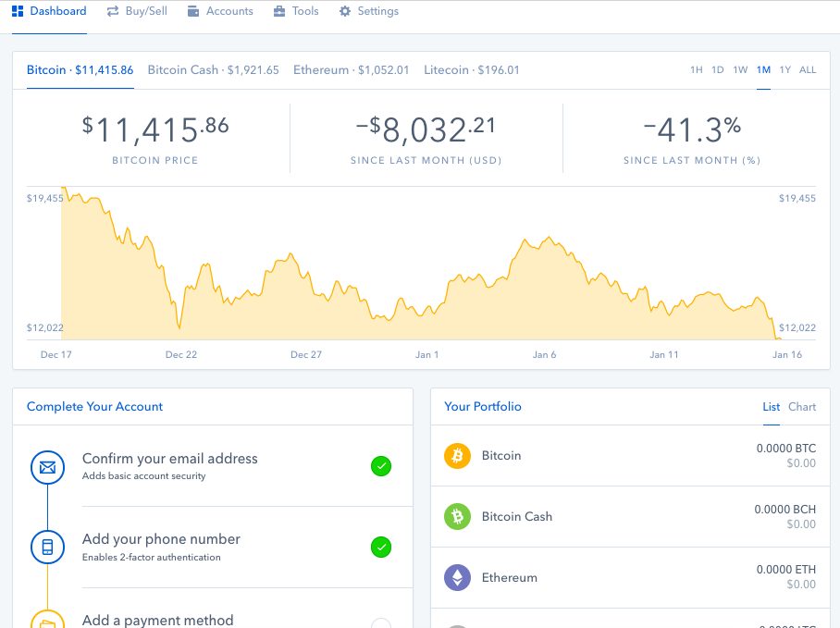Open the Settings page
Viewport: 840px width, 628px height.
[x=369, y=11]
